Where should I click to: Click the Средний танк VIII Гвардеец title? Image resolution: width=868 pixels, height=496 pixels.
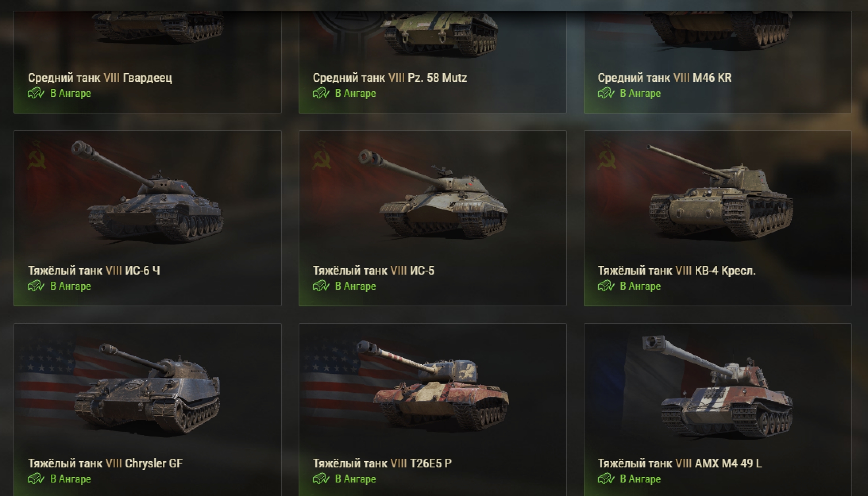[x=100, y=78]
